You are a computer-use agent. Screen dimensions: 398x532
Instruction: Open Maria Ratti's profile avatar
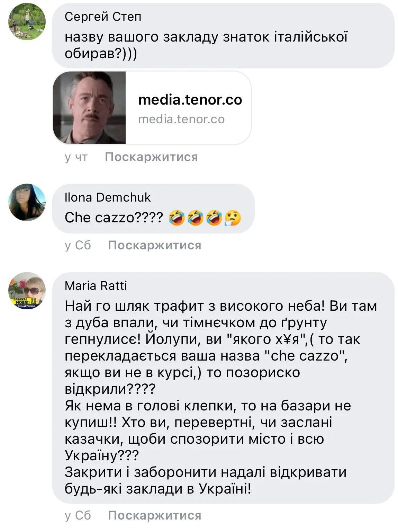tap(27, 291)
